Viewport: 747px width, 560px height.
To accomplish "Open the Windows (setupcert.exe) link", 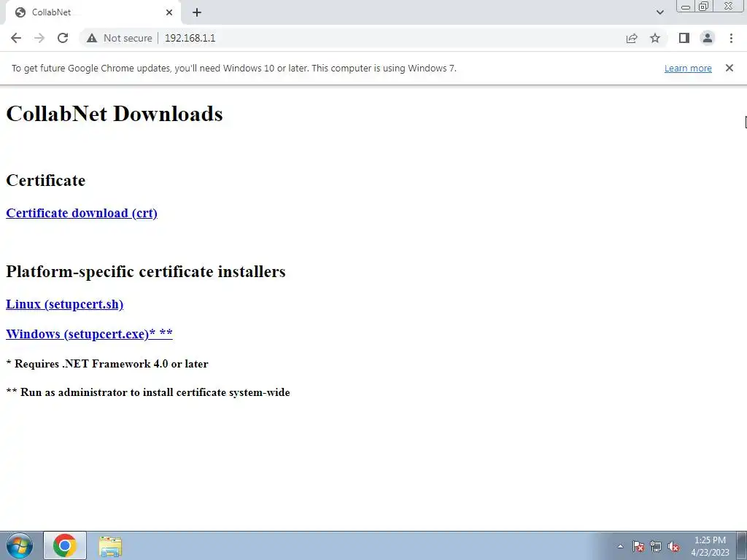I will point(89,334).
